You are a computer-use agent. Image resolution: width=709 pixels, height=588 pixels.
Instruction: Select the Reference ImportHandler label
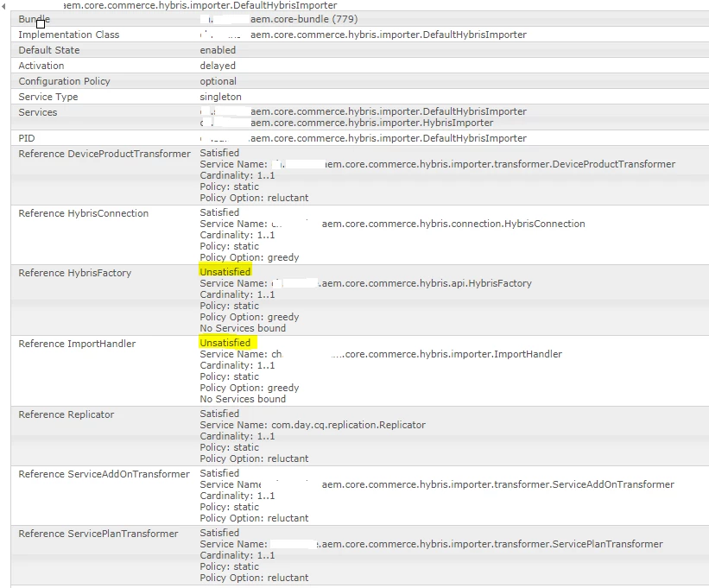[77, 344]
